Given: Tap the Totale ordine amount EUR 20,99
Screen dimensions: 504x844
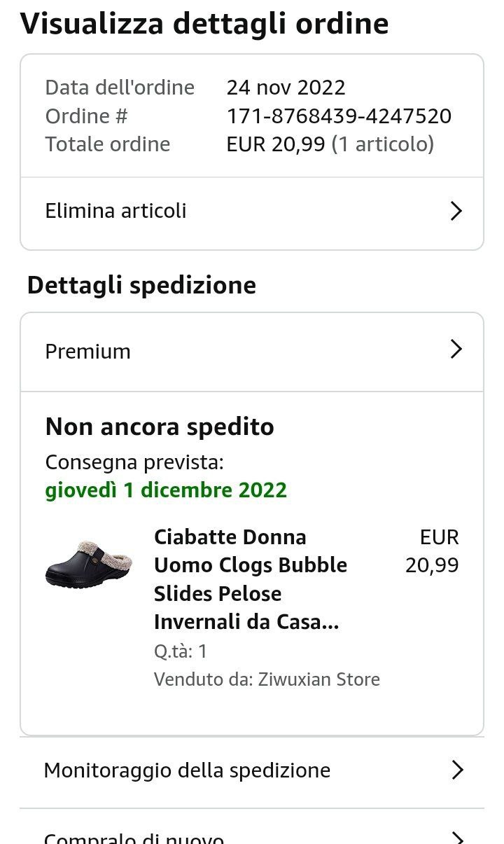Looking at the screenshot, I should click(x=276, y=144).
